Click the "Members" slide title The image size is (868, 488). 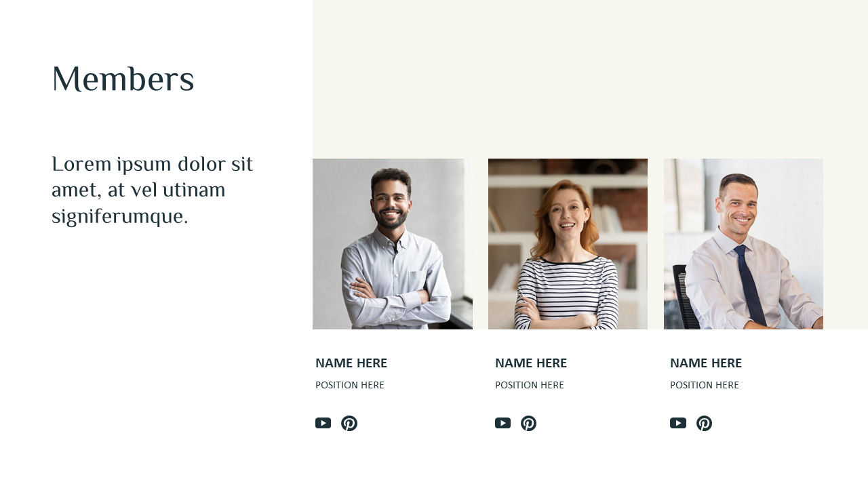point(123,79)
